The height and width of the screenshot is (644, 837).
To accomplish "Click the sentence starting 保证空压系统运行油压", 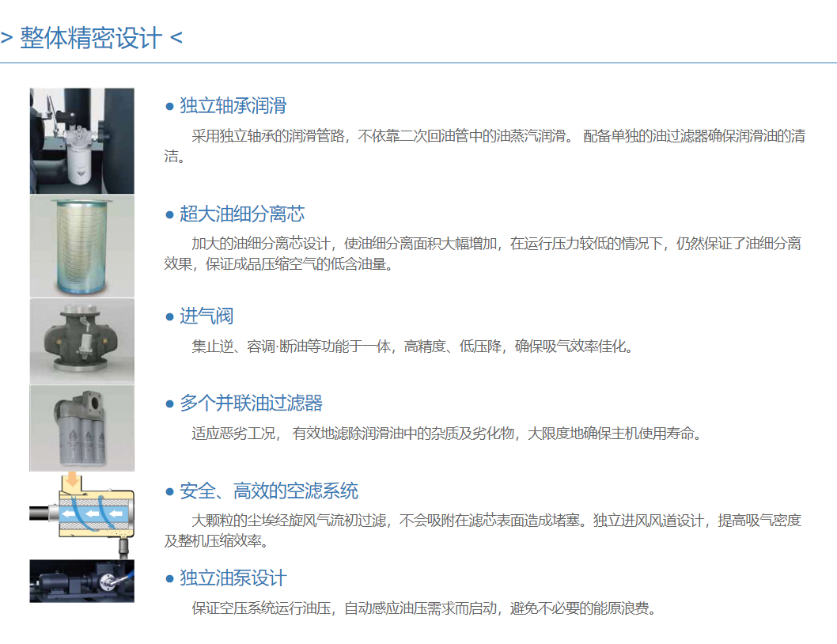I will (x=426, y=608).
